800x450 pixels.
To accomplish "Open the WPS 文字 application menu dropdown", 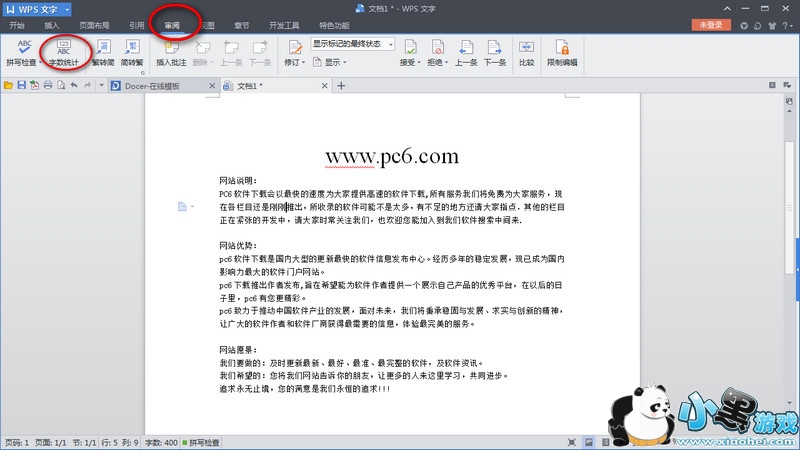I will [x=67, y=9].
